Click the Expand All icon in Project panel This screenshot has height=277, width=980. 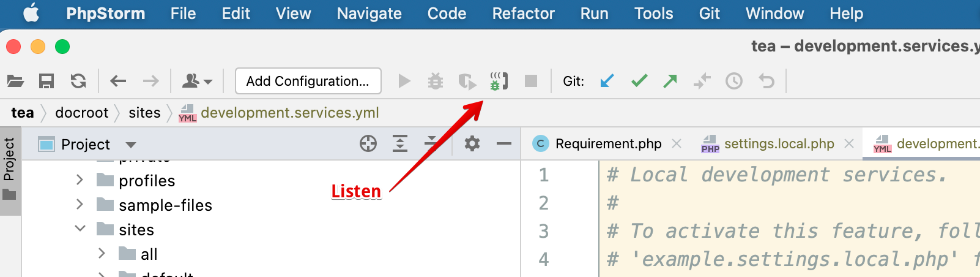pyautogui.click(x=400, y=144)
